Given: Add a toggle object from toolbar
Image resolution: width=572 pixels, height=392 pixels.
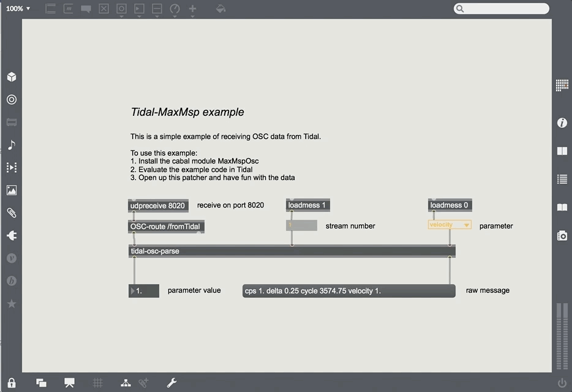Looking at the screenshot, I should point(104,9).
